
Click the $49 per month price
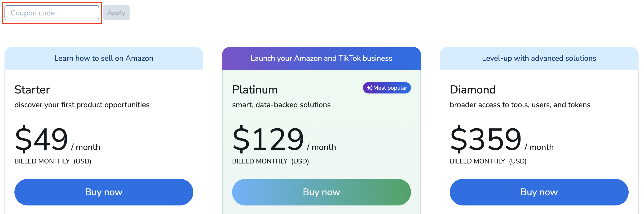41,139
